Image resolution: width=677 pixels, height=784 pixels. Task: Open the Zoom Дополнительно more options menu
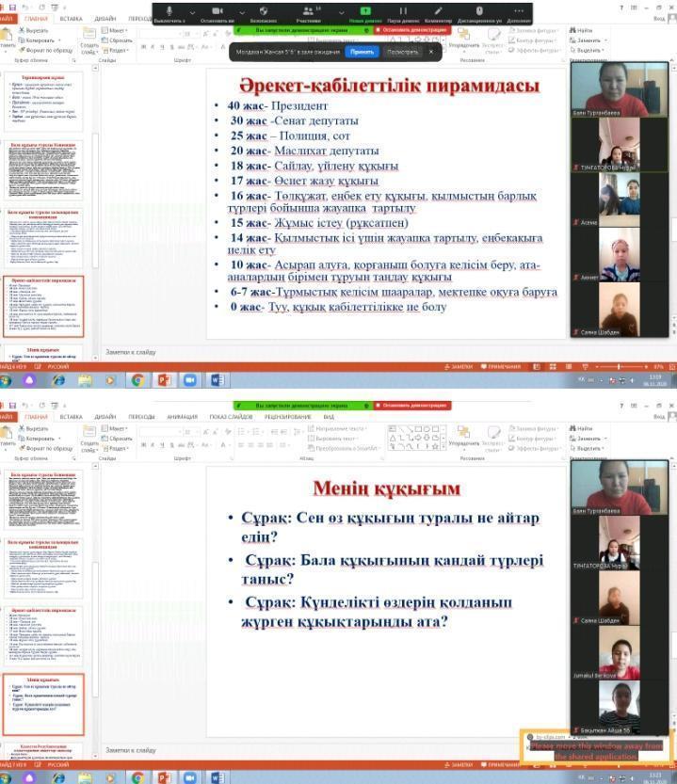519,13
